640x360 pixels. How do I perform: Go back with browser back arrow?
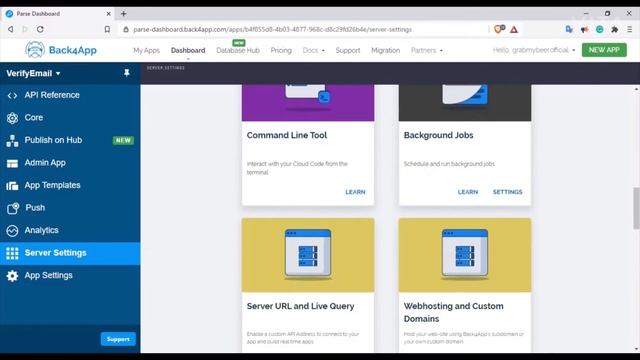point(11,29)
